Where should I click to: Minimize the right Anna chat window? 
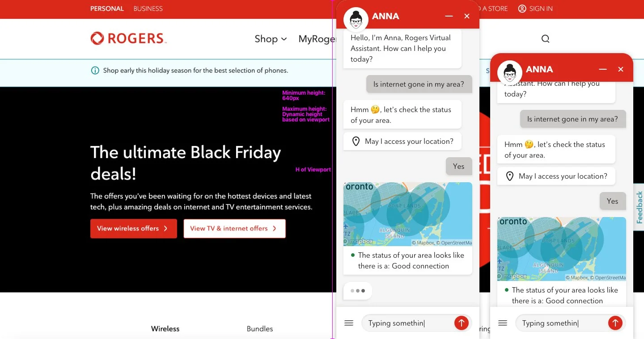pyautogui.click(x=603, y=69)
